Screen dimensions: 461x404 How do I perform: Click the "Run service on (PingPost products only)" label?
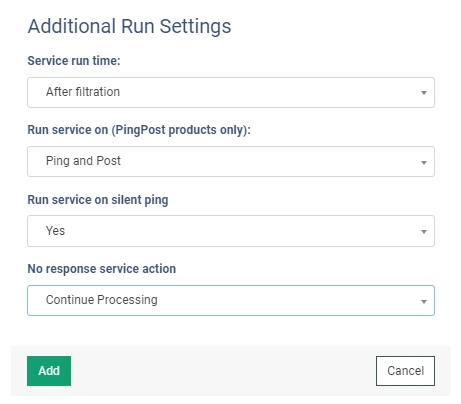(139, 130)
